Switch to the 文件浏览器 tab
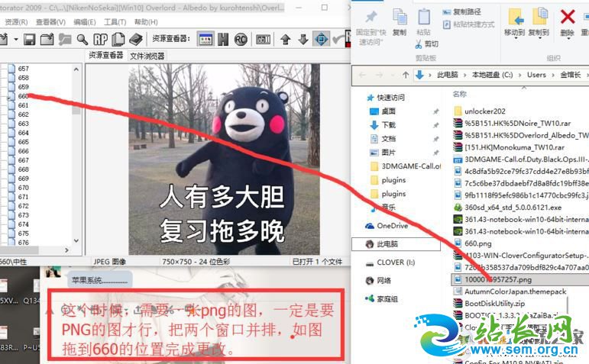 [x=147, y=56]
